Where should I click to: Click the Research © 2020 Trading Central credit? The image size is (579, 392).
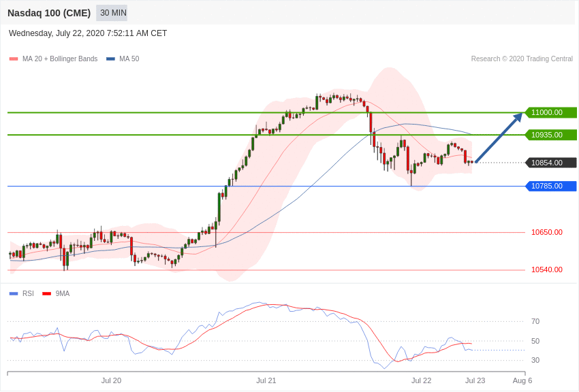coord(522,59)
